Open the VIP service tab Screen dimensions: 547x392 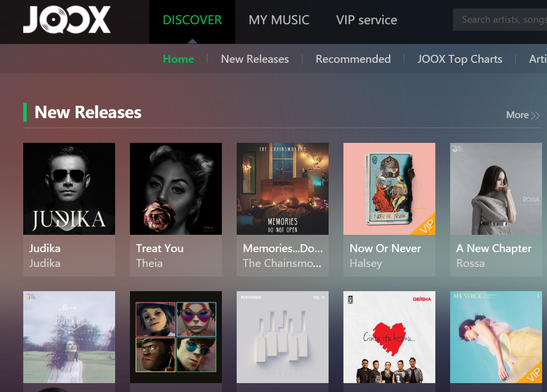[366, 20]
